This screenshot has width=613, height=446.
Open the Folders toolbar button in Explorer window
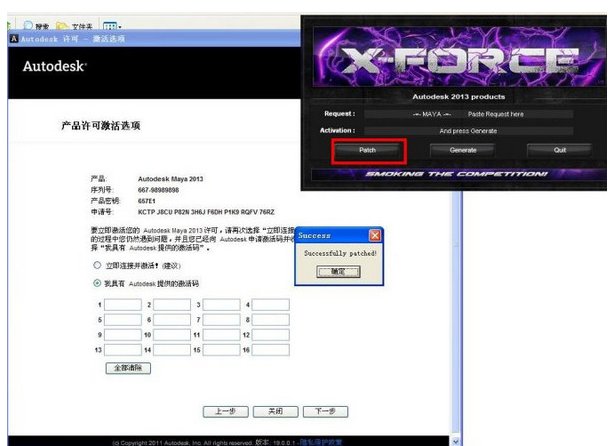(x=74, y=26)
